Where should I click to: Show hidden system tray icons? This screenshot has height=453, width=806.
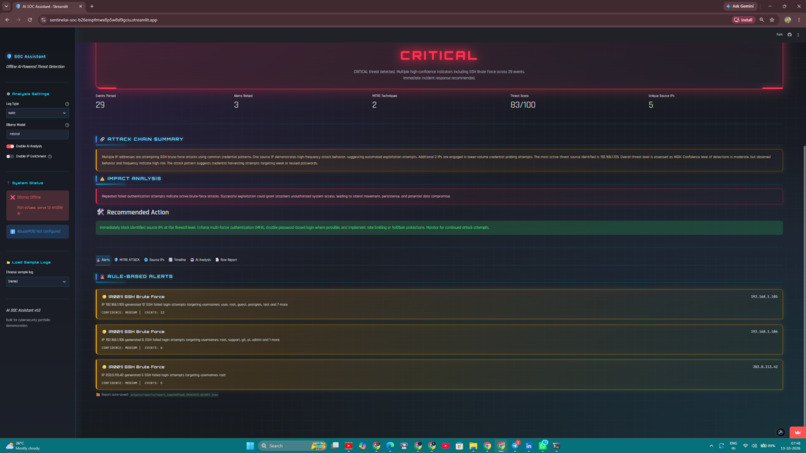[711, 446]
